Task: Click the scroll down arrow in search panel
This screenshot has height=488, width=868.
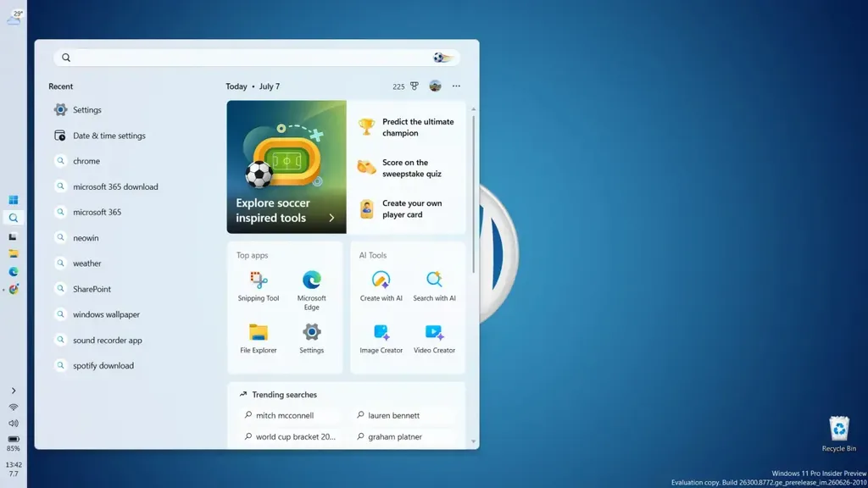Action: [x=473, y=441]
